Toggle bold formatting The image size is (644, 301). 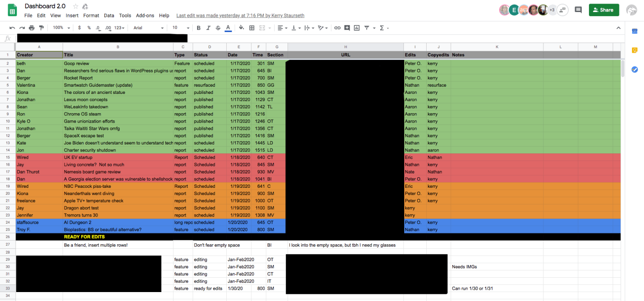pos(199,28)
